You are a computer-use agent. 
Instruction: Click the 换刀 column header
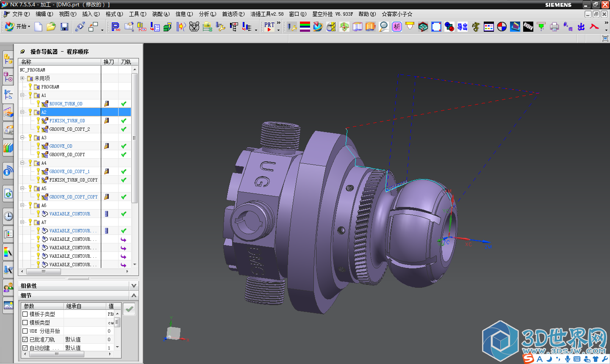pyautogui.click(x=109, y=62)
